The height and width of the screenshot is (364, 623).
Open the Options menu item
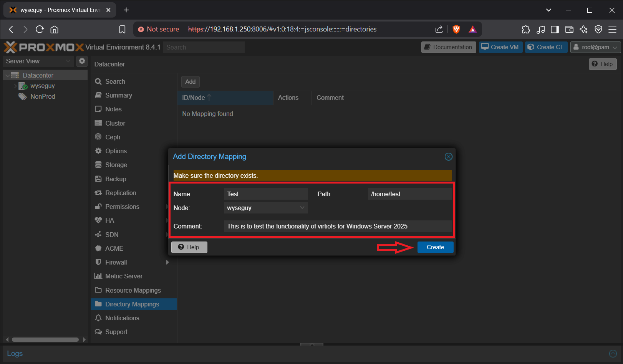[133, 151]
